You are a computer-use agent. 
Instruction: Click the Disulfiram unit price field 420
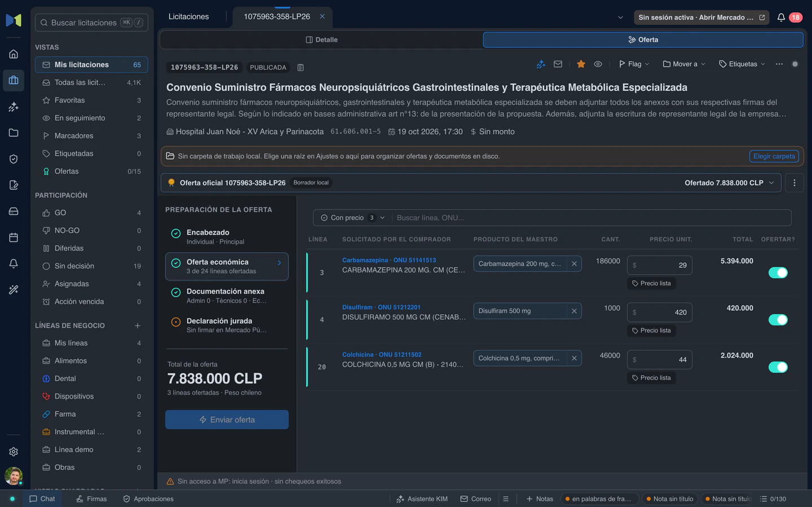click(x=659, y=312)
